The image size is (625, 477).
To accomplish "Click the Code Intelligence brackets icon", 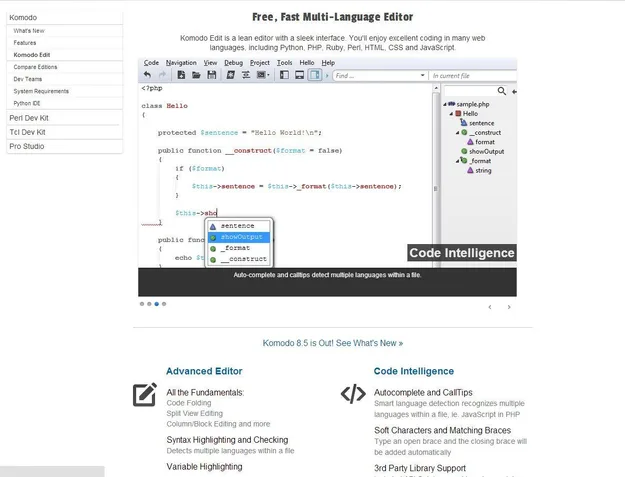I will 353,394.
